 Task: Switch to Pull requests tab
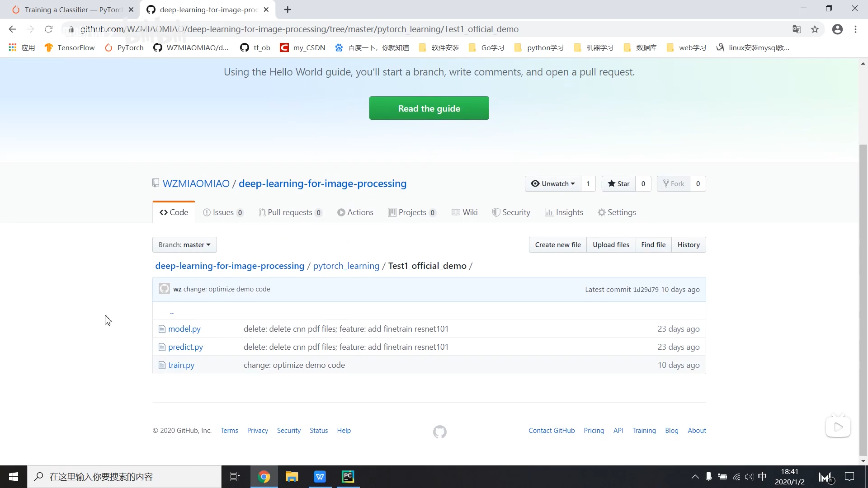(290, 212)
